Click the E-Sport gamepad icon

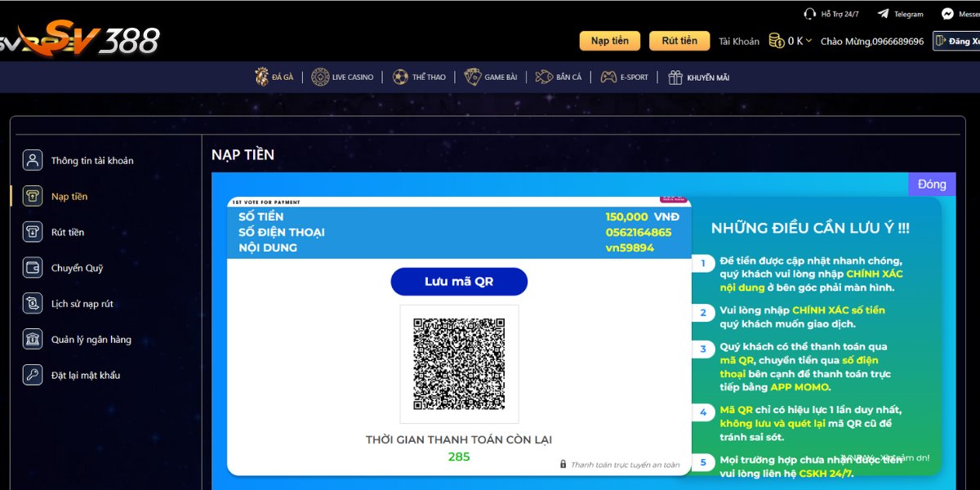click(608, 77)
